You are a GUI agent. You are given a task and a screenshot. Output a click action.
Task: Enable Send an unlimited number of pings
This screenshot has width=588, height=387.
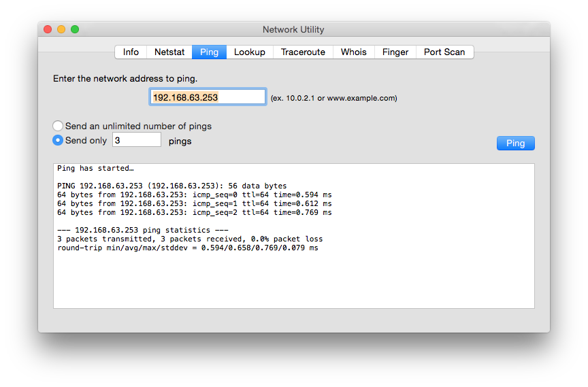click(59, 126)
